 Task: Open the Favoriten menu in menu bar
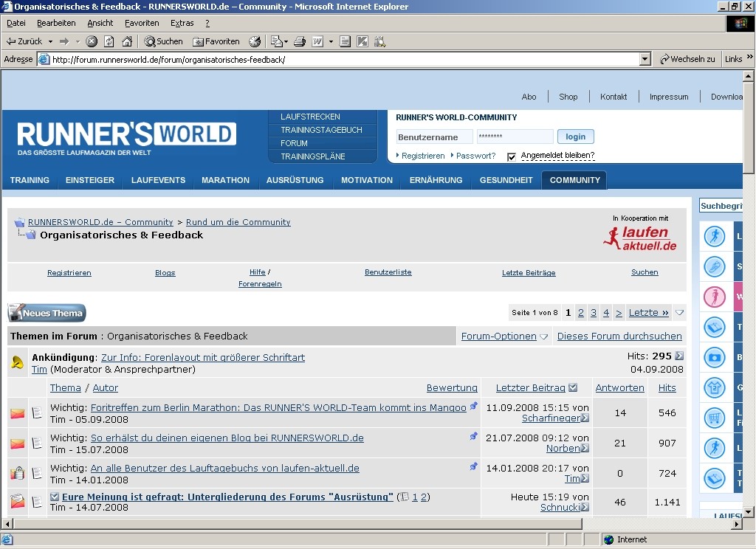140,24
